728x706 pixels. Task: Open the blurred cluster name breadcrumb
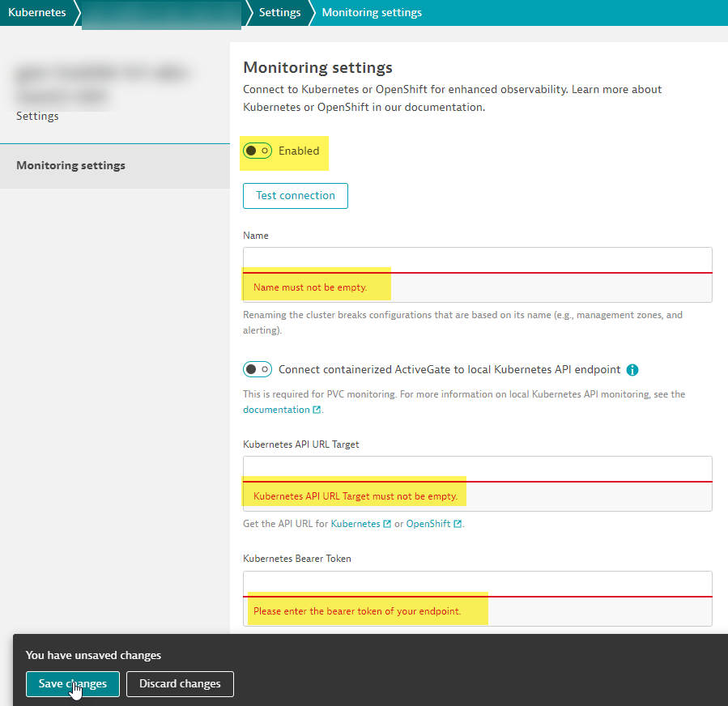(162, 14)
